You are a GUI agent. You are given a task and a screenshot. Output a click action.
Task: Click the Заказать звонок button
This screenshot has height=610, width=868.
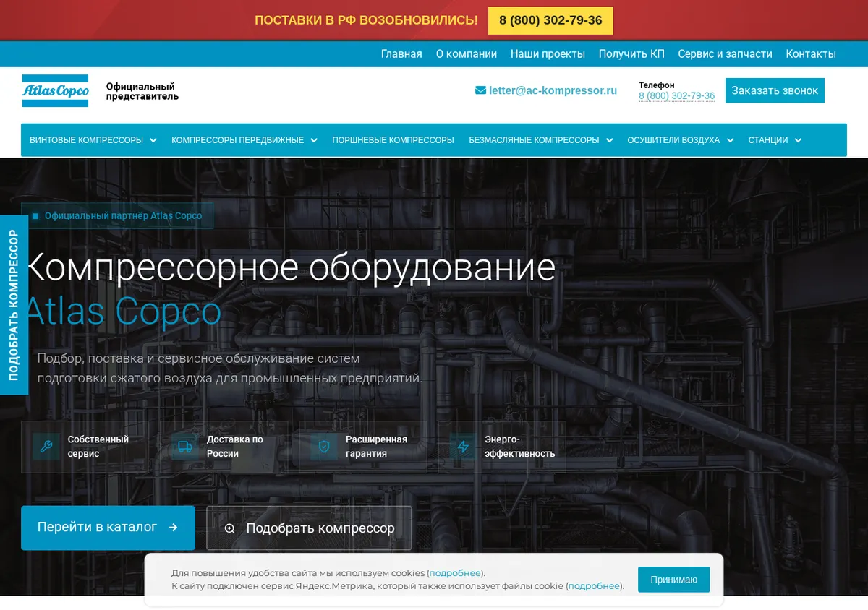point(775,90)
